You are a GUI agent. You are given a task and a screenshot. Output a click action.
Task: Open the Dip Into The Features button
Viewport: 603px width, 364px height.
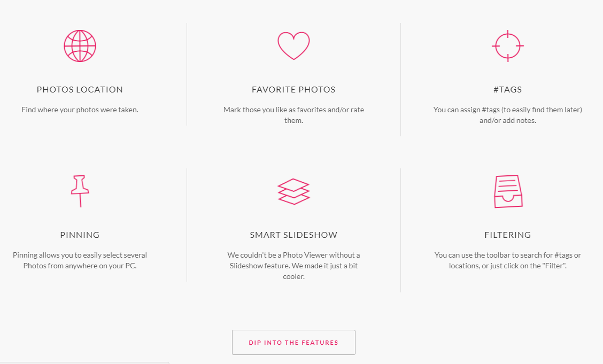pyautogui.click(x=293, y=342)
